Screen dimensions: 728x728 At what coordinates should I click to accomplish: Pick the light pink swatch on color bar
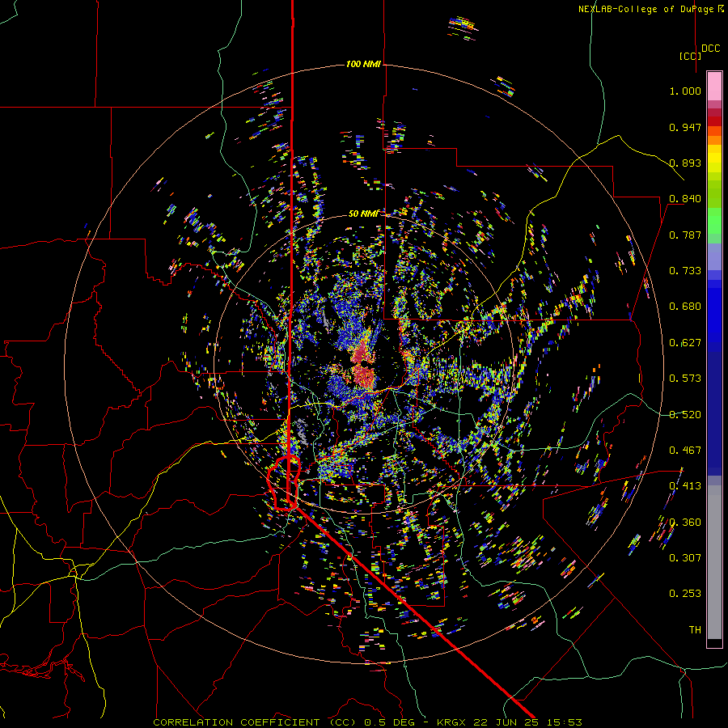click(714, 86)
